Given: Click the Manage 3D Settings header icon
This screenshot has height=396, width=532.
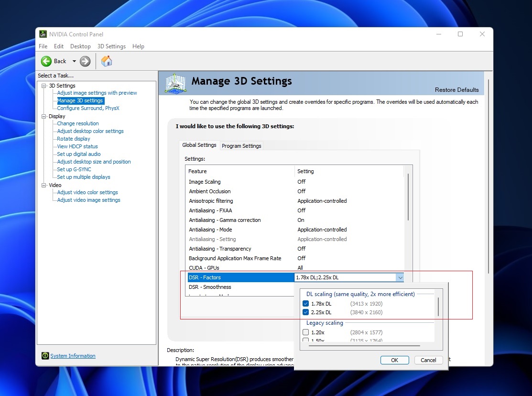Looking at the screenshot, I should (175, 84).
